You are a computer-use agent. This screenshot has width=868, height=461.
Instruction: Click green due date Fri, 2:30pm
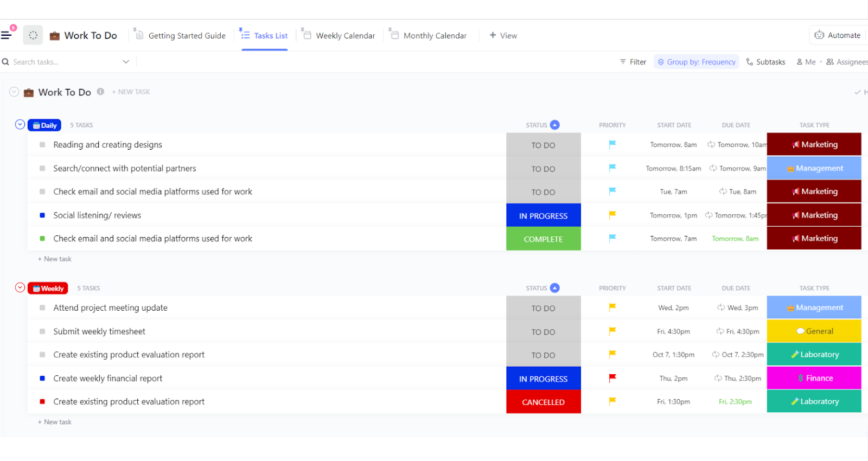pos(735,402)
